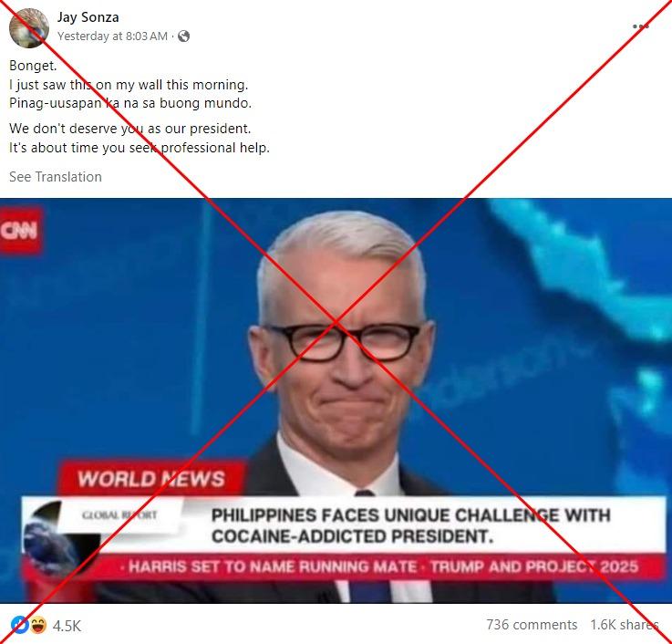Viewport: 672px width, 644px height.
Task: Click the laughing haha reaction icon
Action: [37, 625]
